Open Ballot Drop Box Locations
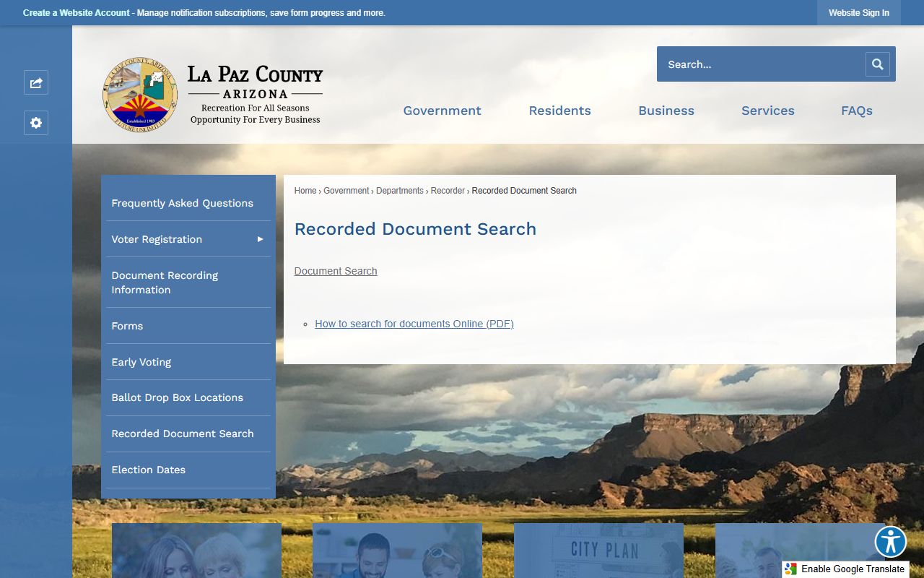Image resolution: width=924 pixels, height=578 pixels. point(188,397)
